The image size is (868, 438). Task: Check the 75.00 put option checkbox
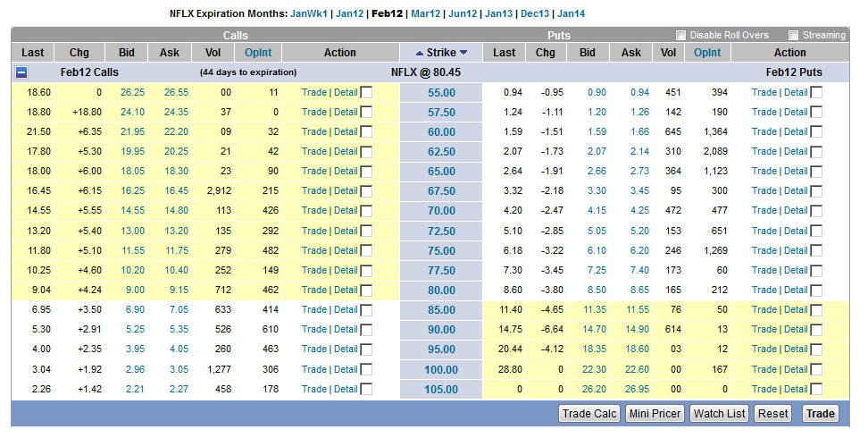[816, 250]
